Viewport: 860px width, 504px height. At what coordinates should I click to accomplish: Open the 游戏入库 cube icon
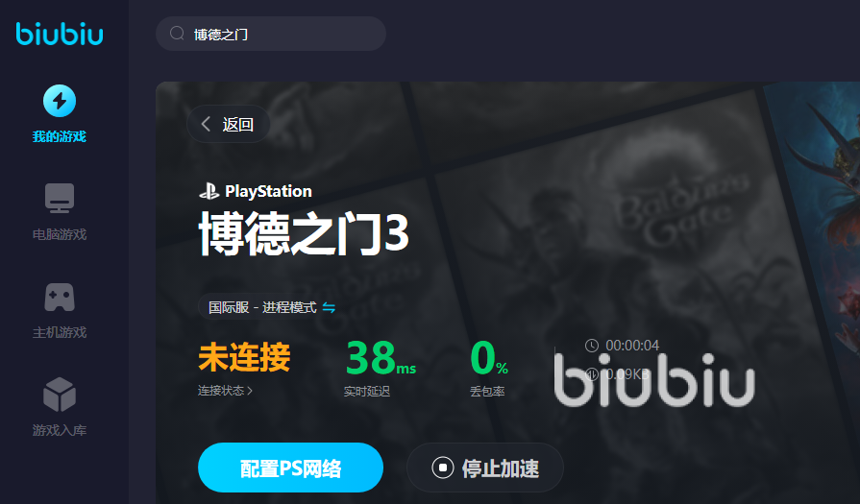point(60,395)
